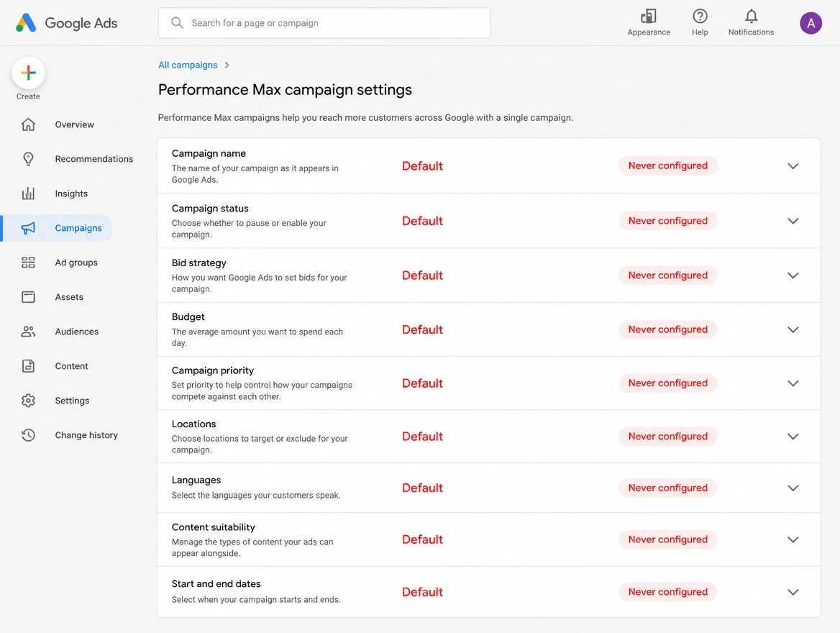Click Never configured badge for Bid strategy
Viewport: 840px width, 633px height.
tap(667, 275)
